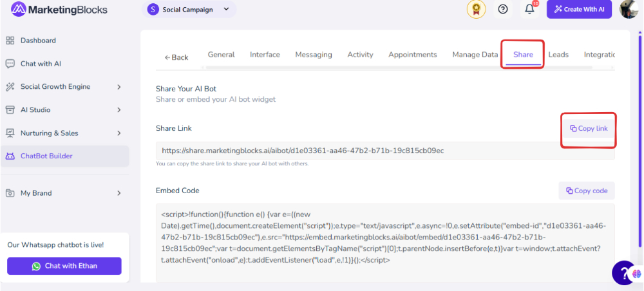Click the Dashboard grid icon
Screen dimensions: 644x291
[x=10, y=41]
